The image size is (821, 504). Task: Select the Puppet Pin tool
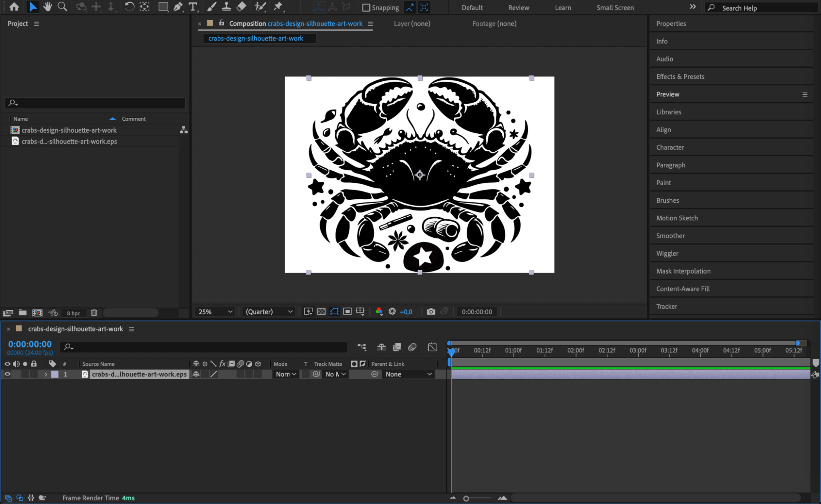click(278, 7)
